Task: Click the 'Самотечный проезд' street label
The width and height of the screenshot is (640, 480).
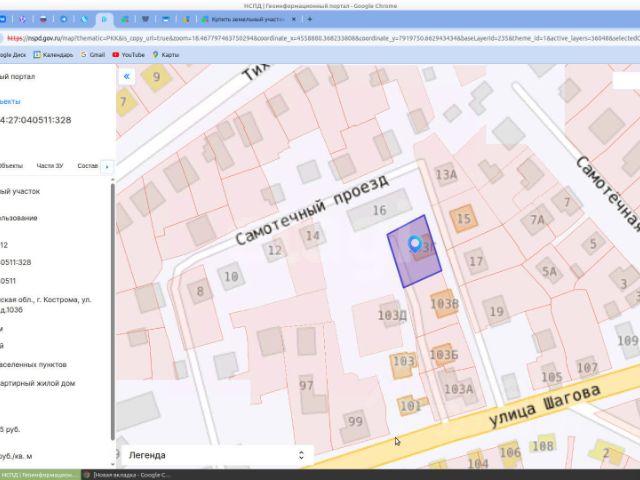Action: point(313,211)
